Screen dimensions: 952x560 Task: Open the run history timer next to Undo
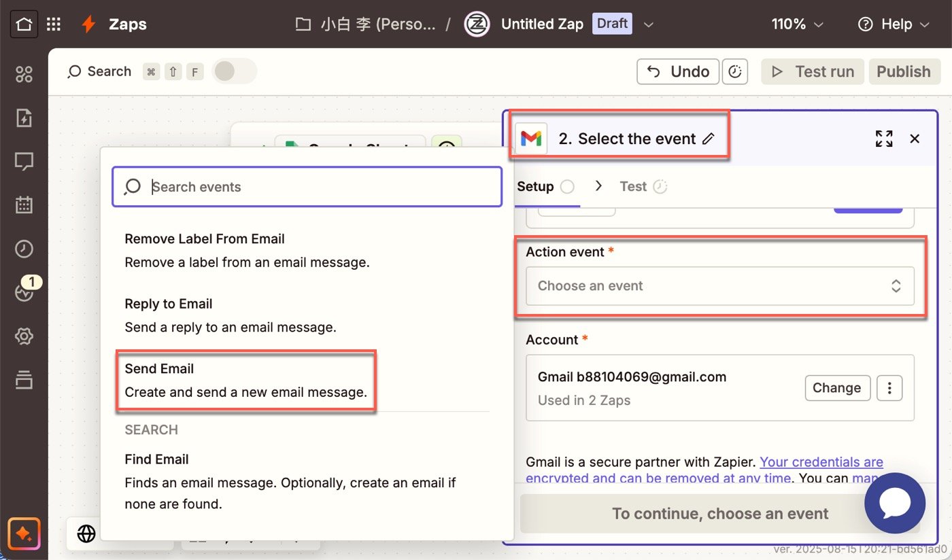[x=735, y=71]
